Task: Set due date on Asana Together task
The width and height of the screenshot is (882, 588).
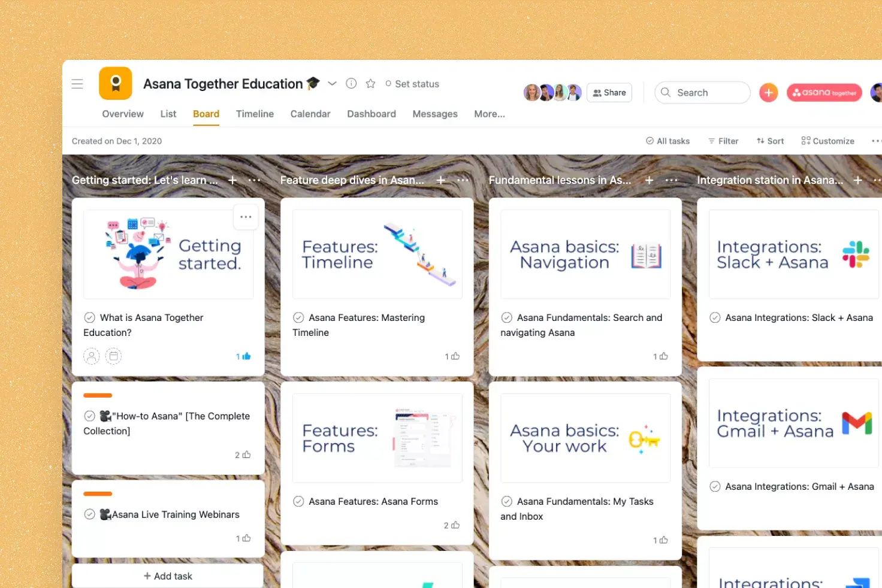Action: coord(113,356)
